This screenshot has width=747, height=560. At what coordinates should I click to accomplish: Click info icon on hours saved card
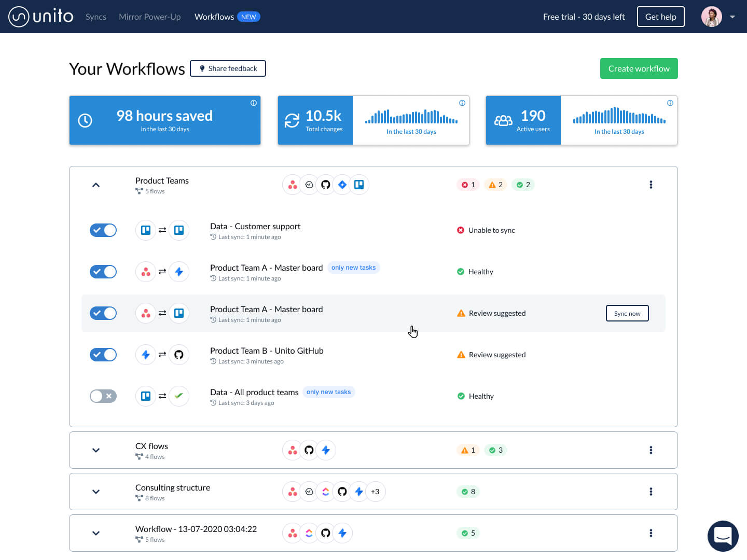[254, 103]
